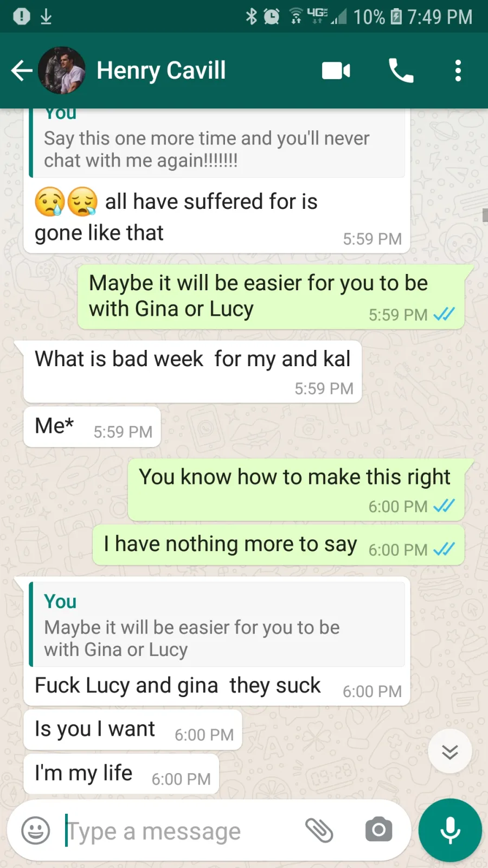
Task: Open the emoji picker
Action: coord(36,830)
